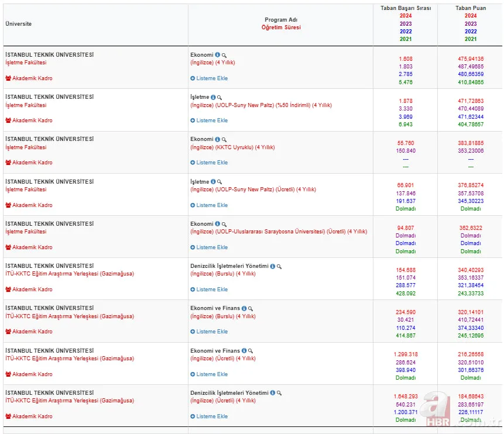Click info icon next to Ekonomi KKTC Uyruklu program
Screen dimensions: 504x434
(217, 140)
